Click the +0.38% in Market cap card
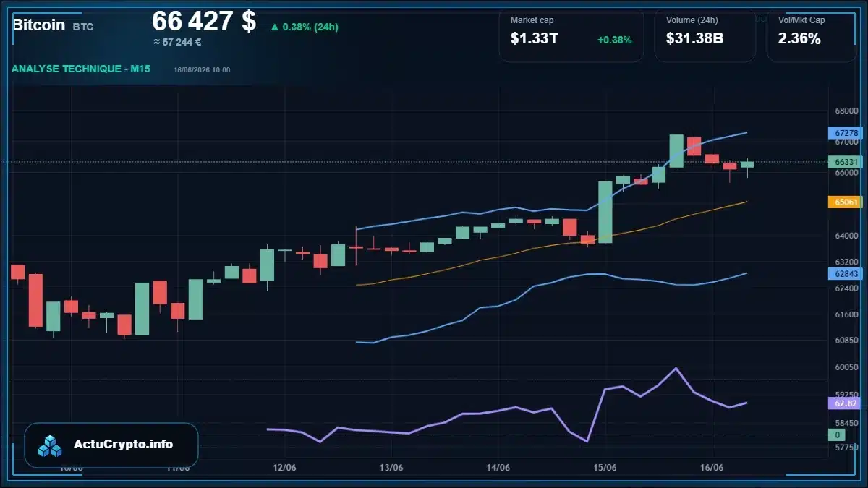 point(614,40)
